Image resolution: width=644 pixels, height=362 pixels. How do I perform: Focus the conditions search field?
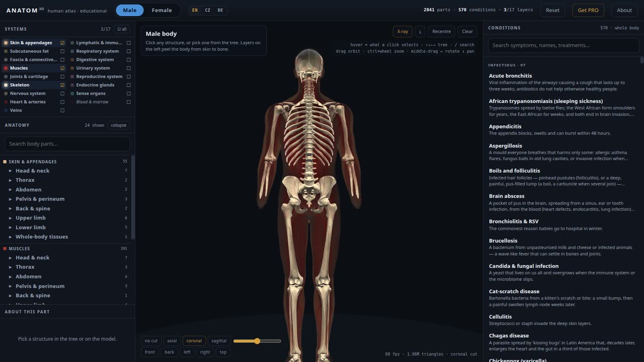tap(563, 45)
